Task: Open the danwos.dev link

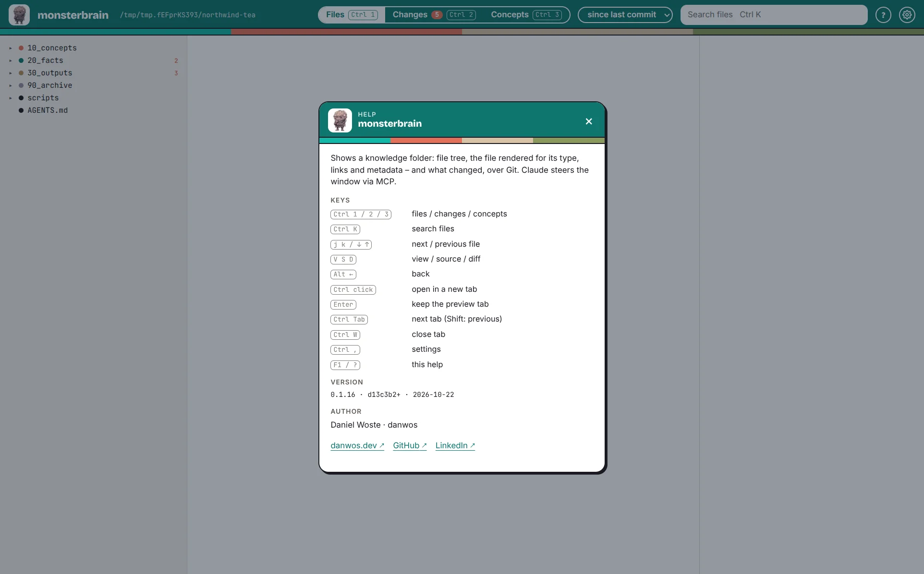Action: (x=357, y=445)
